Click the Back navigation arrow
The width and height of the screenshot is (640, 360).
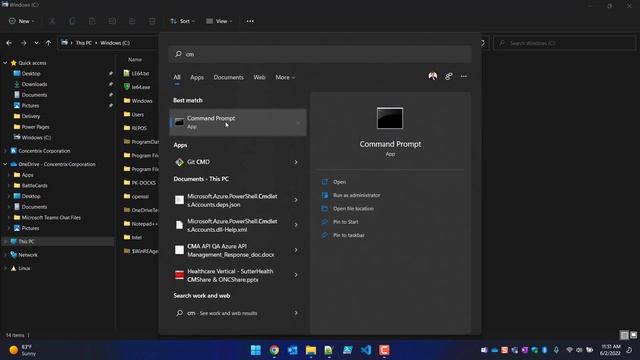pyautogui.click(x=9, y=43)
